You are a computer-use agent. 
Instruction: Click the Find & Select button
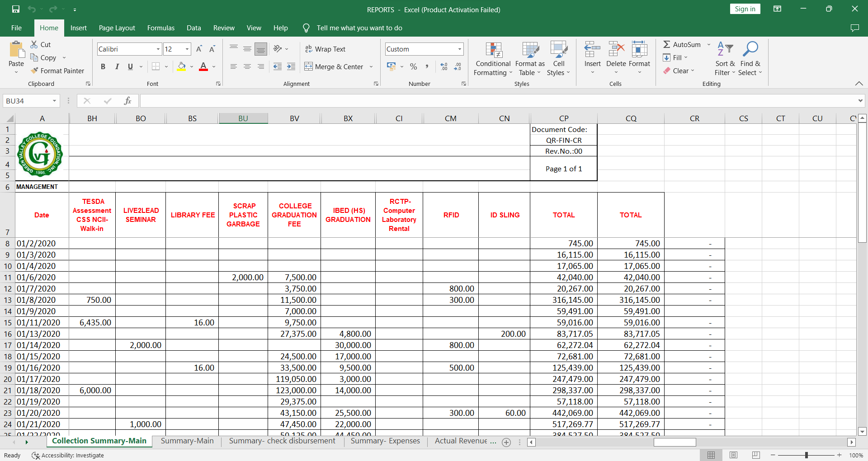coord(750,59)
